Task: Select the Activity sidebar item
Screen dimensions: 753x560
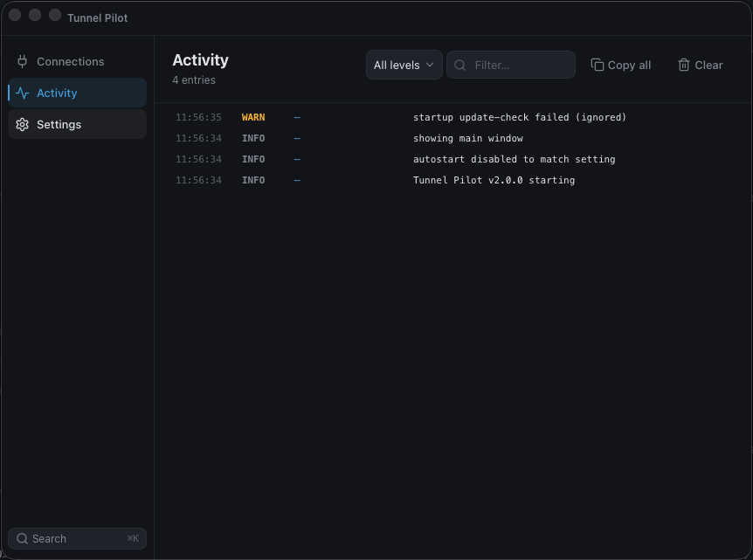Action: click(x=77, y=93)
